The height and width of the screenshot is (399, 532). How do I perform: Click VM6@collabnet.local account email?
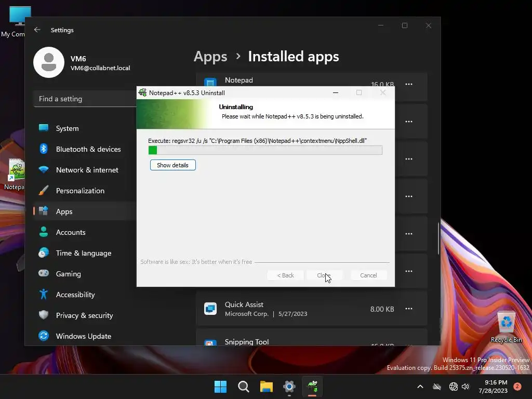coord(100,68)
